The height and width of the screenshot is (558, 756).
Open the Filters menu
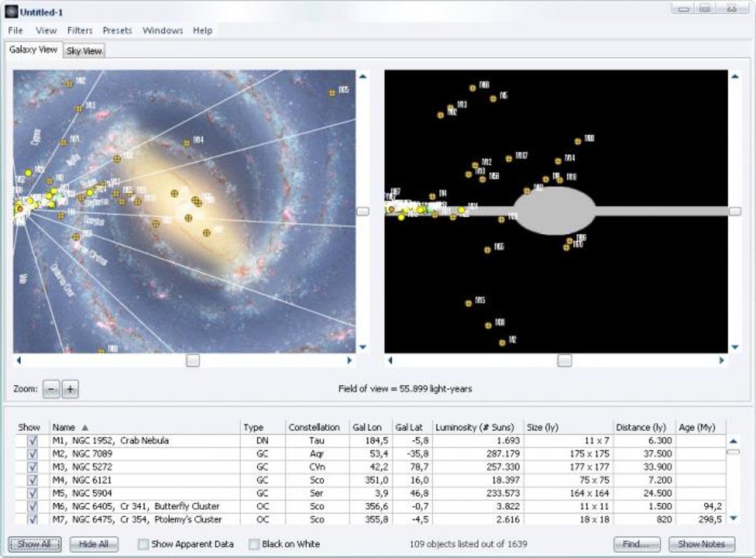tap(79, 30)
